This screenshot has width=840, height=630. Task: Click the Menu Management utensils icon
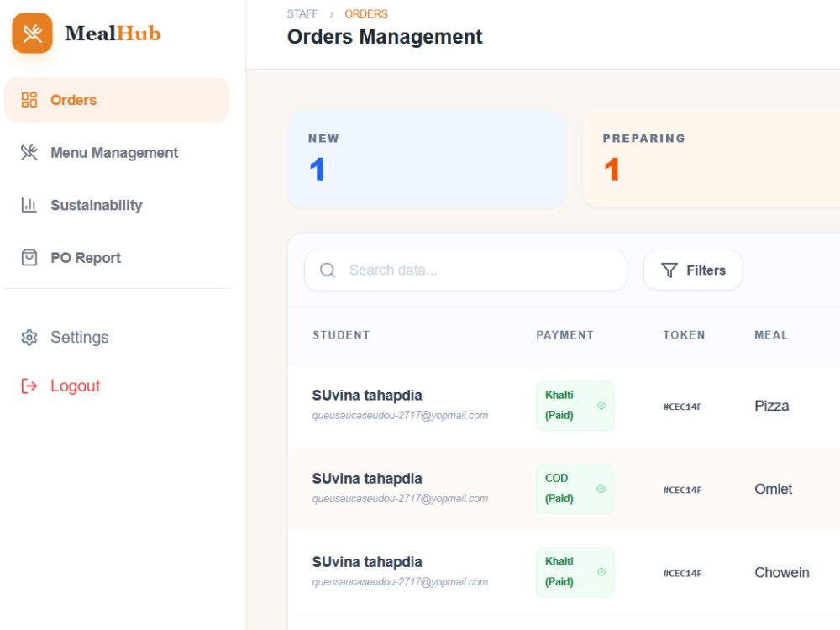point(29,152)
